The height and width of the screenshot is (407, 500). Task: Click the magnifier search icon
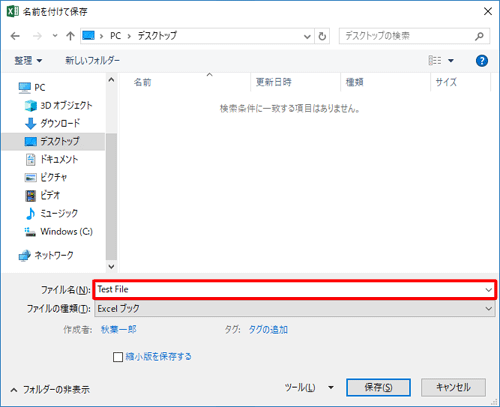(x=479, y=36)
